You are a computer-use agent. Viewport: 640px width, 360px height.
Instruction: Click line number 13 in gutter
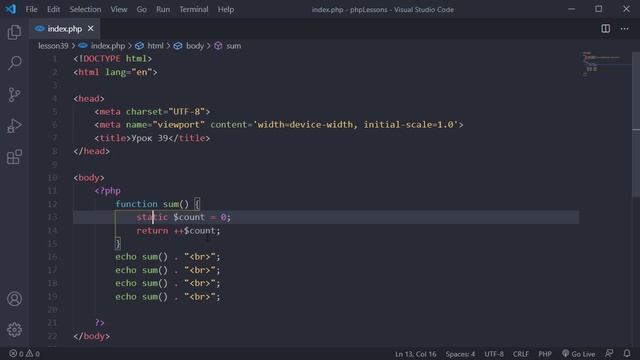53,217
